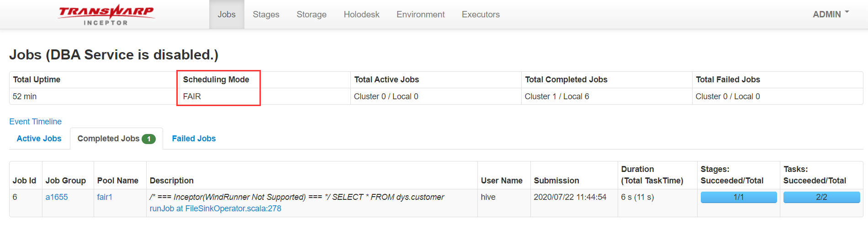
Task: Click the Submission column header
Action: 556,181
